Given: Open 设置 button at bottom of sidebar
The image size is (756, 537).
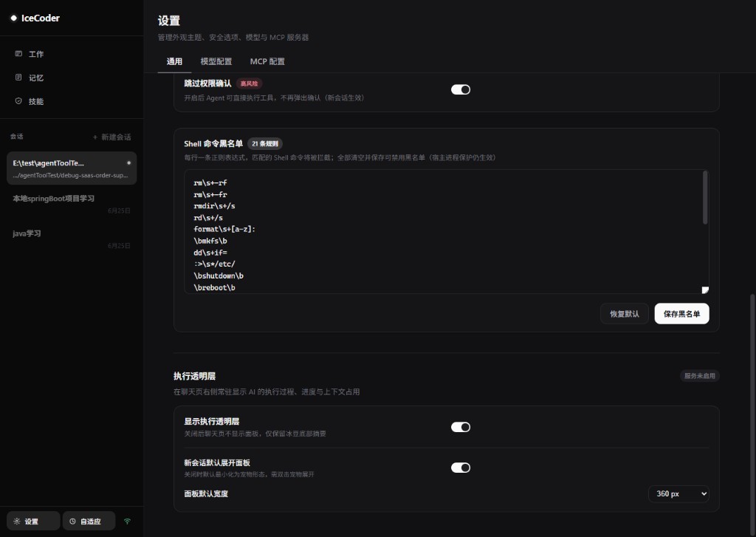Looking at the screenshot, I should tap(33, 521).
